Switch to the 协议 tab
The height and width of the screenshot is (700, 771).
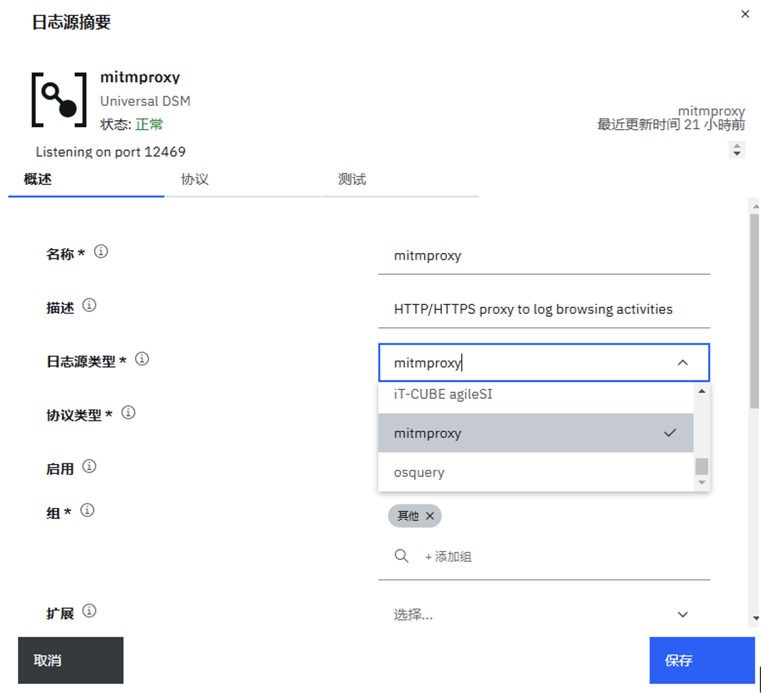click(195, 180)
